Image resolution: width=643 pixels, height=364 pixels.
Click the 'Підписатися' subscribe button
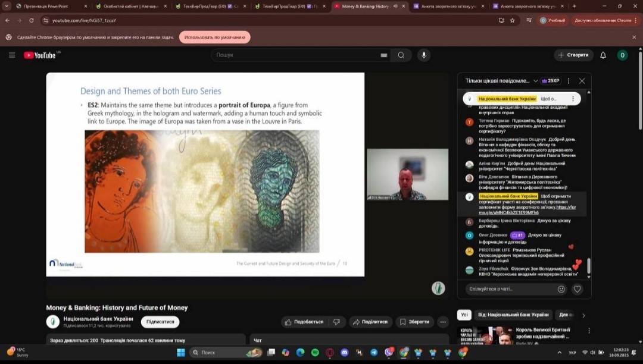point(160,322)
